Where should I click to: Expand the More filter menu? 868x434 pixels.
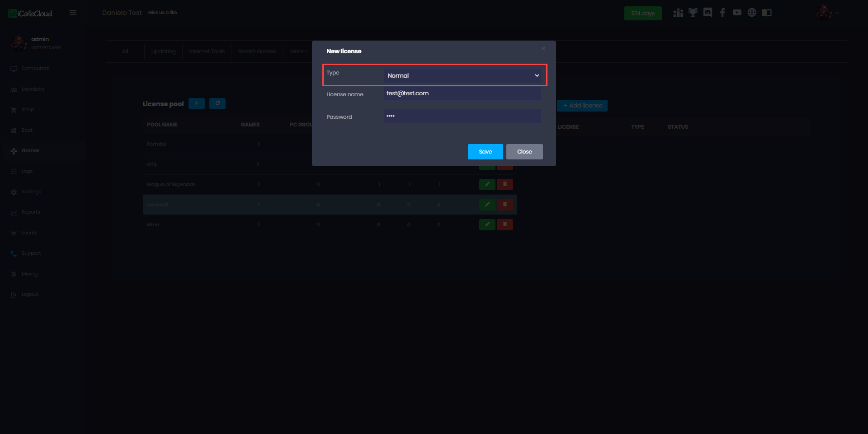coord(298,51)
